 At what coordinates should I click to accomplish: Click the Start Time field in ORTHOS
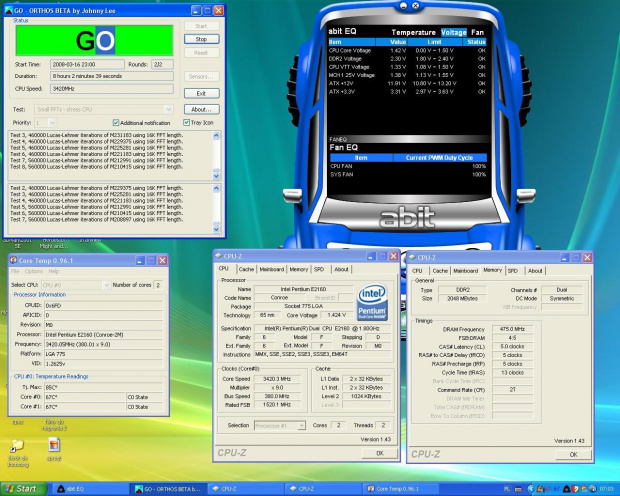pos(87,64)
